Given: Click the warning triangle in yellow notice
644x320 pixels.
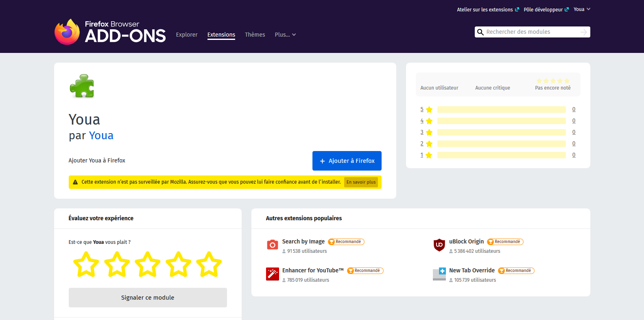Looking at the screenshot, I should 75,182.
